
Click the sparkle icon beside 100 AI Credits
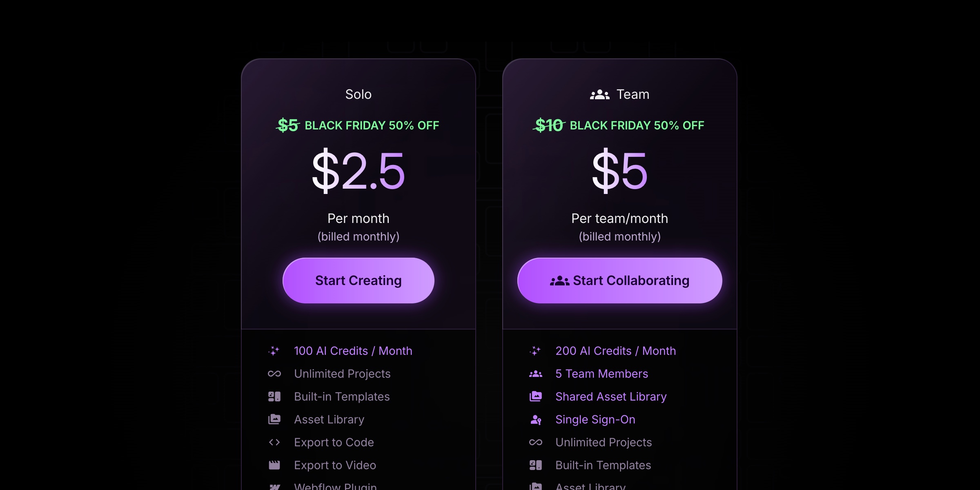pyautogui.click(x=274, y=350)
